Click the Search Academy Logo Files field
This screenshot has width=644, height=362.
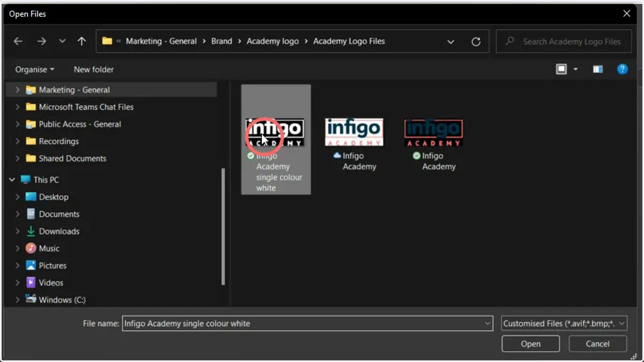(565, 41)
